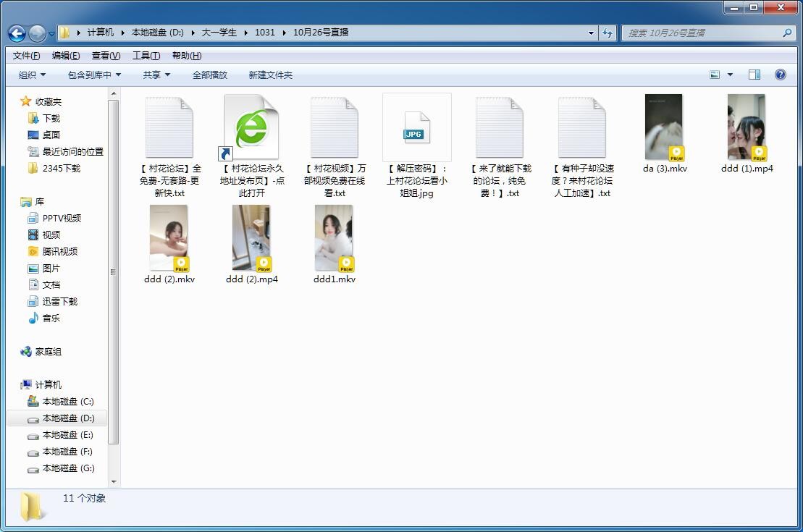Screen dimensions: 803x532
Task: Open the 360 browser shortcut file
Action: pos(251,128)
